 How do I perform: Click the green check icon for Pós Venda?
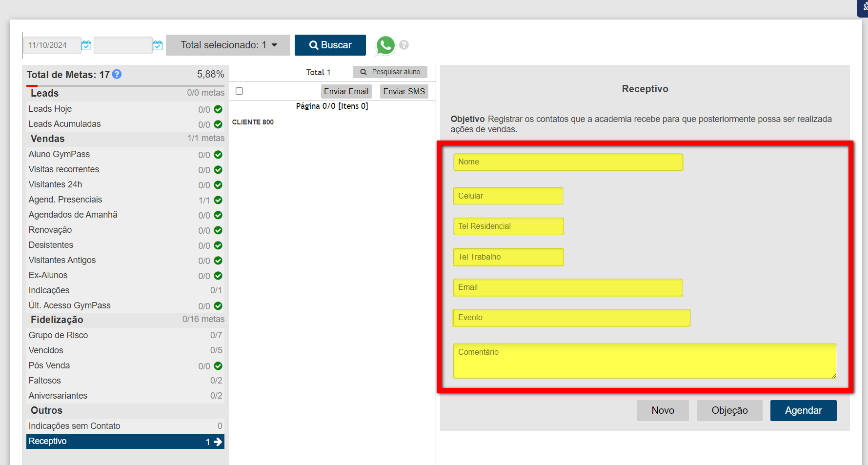pyautogui.click(x=218, y=366)
